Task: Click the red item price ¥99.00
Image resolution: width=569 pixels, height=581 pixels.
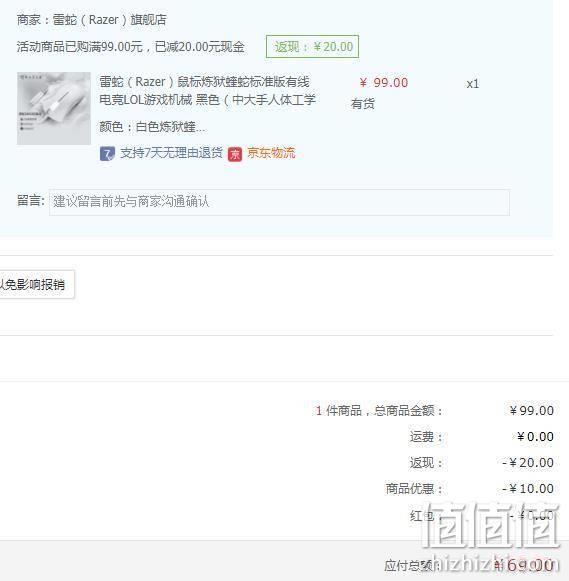Action: pyautogui.click(x=384, y=83)
